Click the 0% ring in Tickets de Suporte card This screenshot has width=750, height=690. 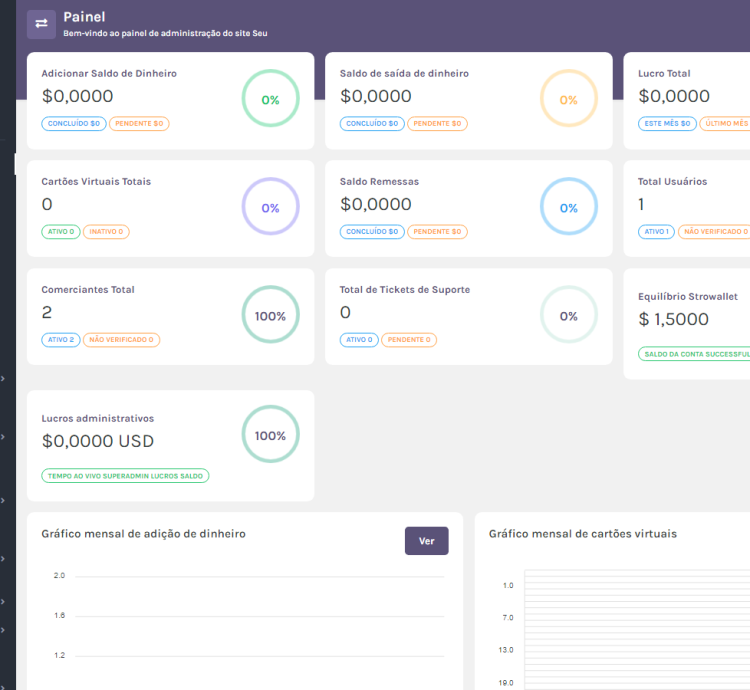tap(568, 316)
